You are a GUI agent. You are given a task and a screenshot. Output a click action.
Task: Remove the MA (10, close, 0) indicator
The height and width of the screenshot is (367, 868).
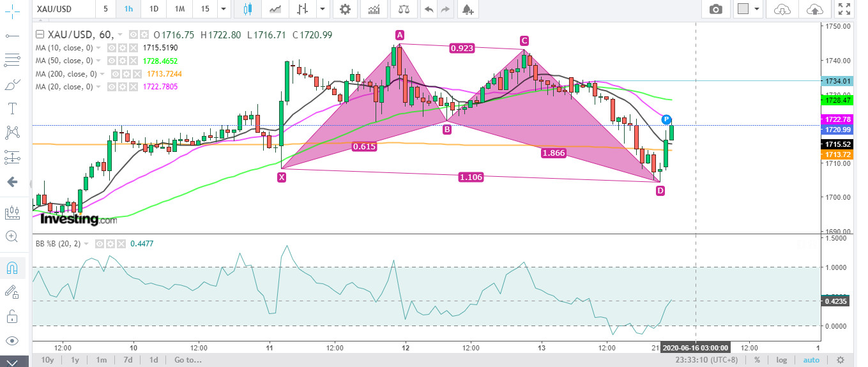(x=133, y=48)
